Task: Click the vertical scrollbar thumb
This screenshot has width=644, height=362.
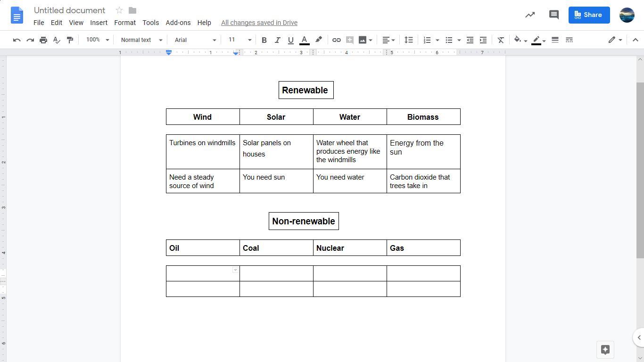Action: pyautogui.click(x=640, y=170)
